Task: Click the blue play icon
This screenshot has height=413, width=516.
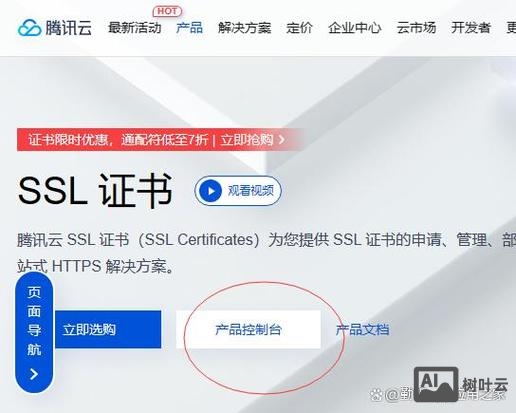Action: pos(210,191)
